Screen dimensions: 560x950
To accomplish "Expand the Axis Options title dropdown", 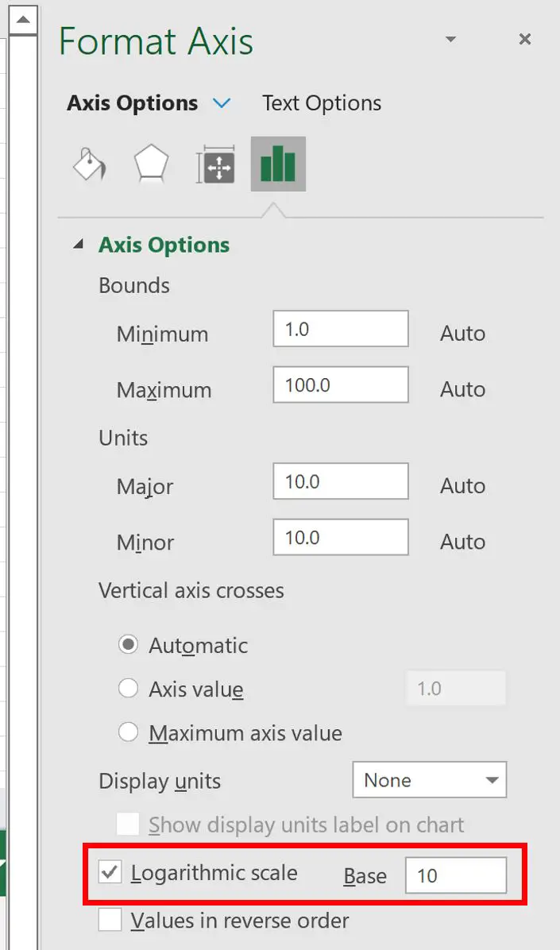I will (x=222, y=102).
